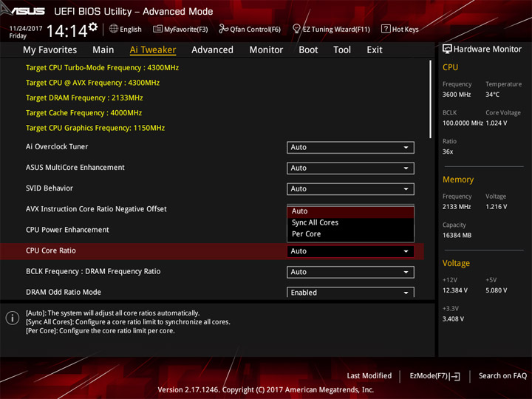Open Qfan Control(F6)
This screenshot has height=399, width=532.
pyautogui.click(x=250, y=29)
